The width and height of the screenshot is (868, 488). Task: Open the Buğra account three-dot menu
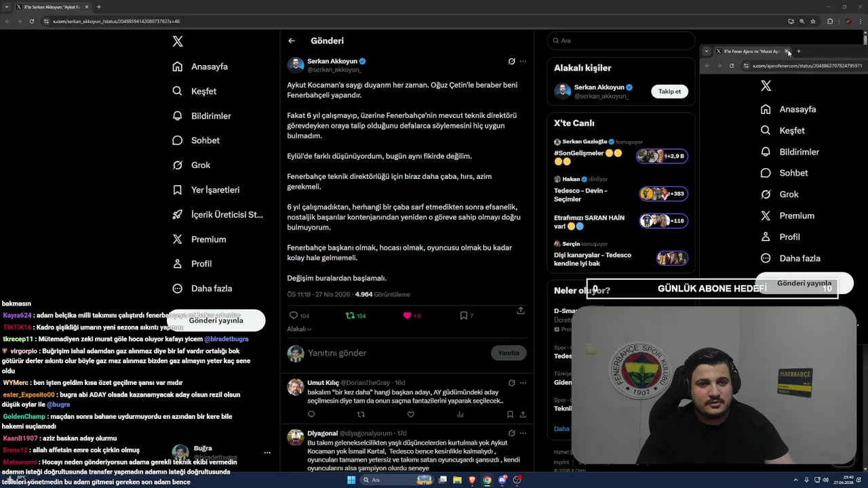[x=267, y=453]
